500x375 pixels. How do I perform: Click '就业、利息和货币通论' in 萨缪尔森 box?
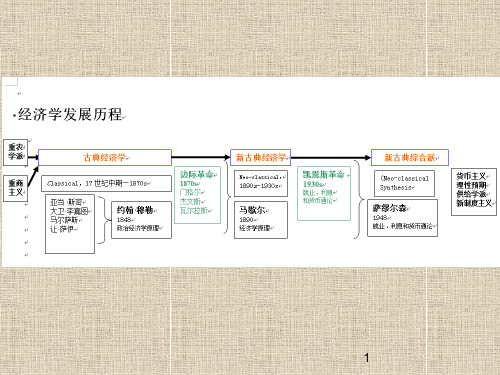[x=402, y=226]
